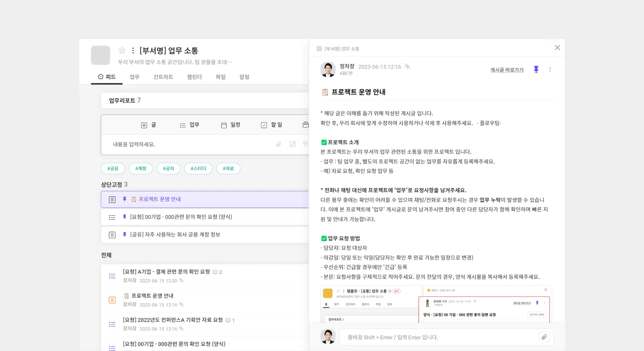Click the 게시글 바로가기 link
The height and width of the screenshot is (351, 644).
[507, 70]
